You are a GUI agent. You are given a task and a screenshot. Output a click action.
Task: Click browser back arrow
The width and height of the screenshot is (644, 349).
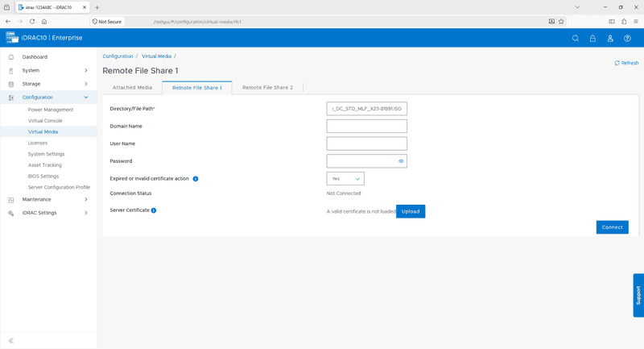click(8, 22)
